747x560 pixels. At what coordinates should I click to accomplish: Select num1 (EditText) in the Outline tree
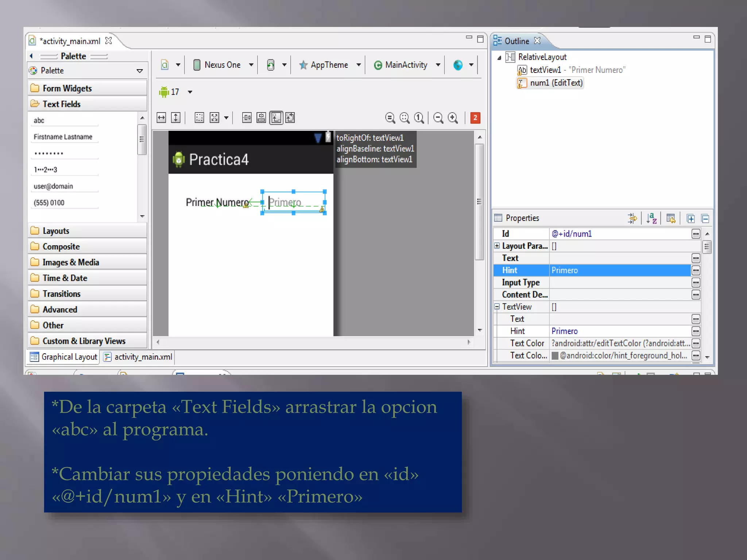(556, 83)
